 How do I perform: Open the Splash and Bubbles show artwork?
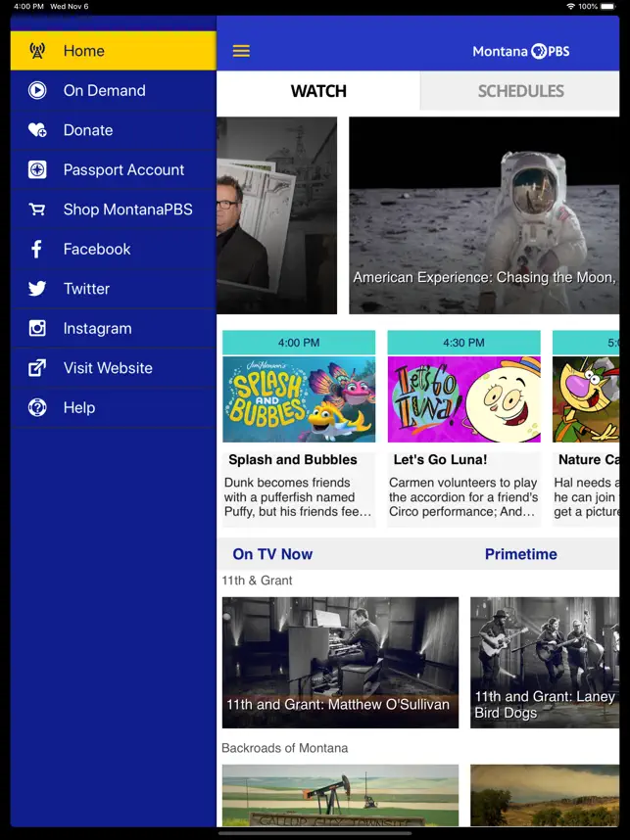click(299, 399)
